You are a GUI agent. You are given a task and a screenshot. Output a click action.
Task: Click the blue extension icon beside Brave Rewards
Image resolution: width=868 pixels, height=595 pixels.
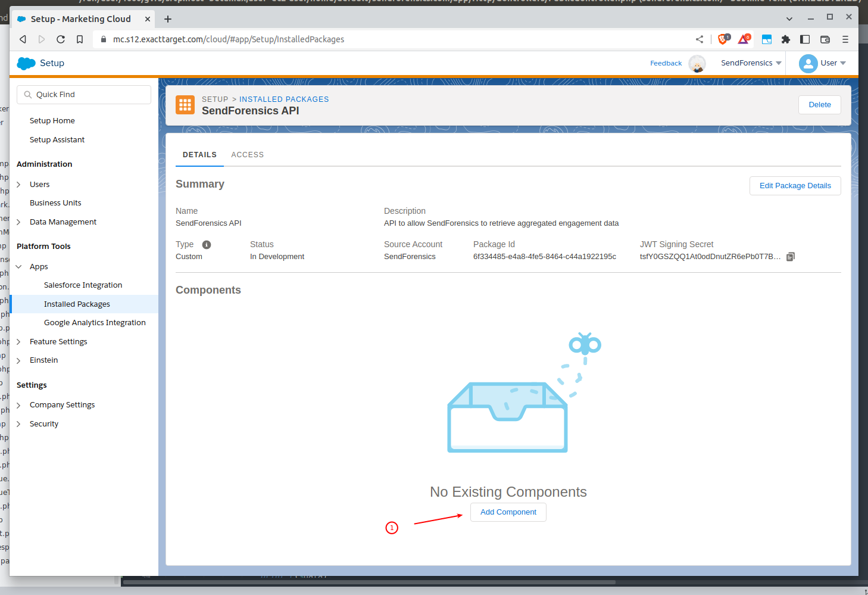(x=767, y=39)
